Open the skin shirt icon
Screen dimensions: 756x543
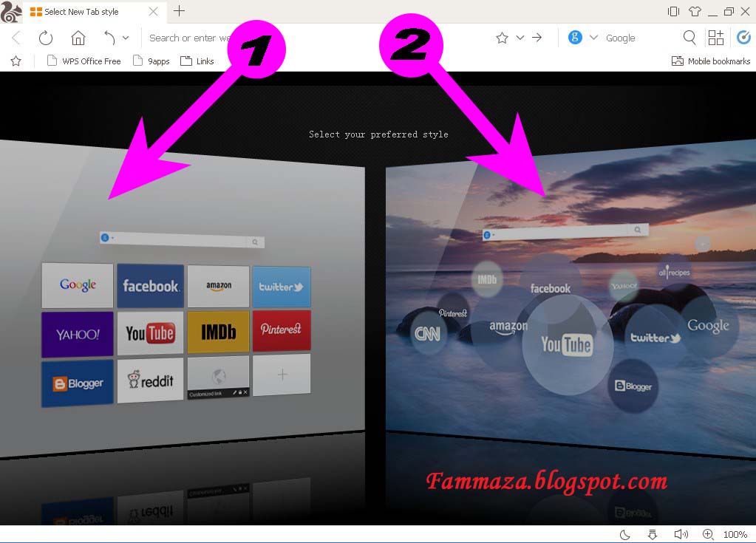pos(695,11)
